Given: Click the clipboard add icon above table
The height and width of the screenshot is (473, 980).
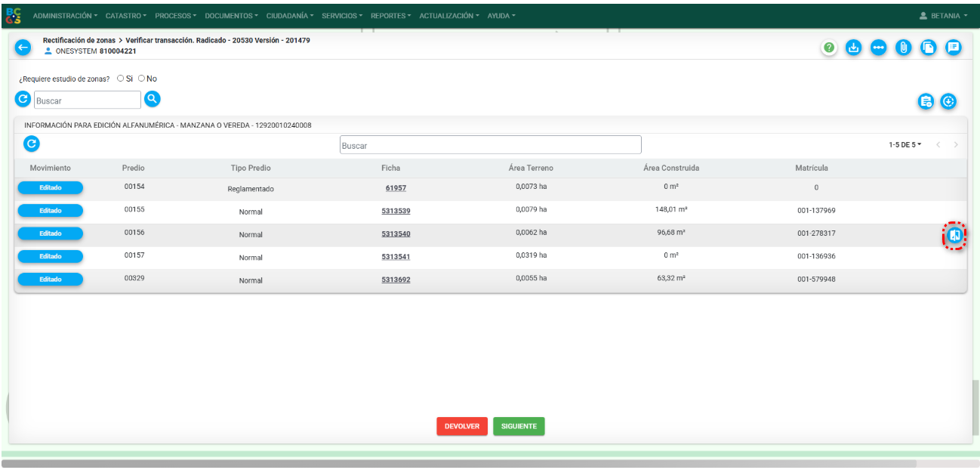Looking at the screenshot, I should tap(926, 101).
